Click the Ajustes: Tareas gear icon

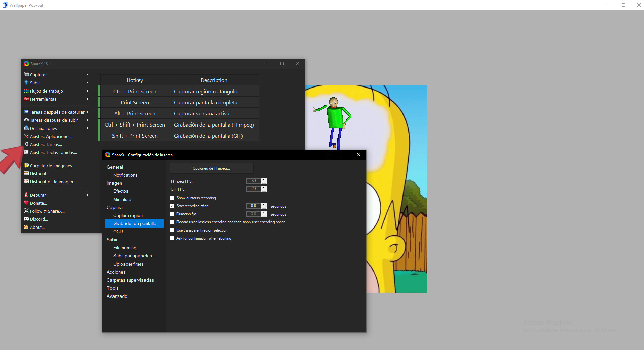click(26, 144)
